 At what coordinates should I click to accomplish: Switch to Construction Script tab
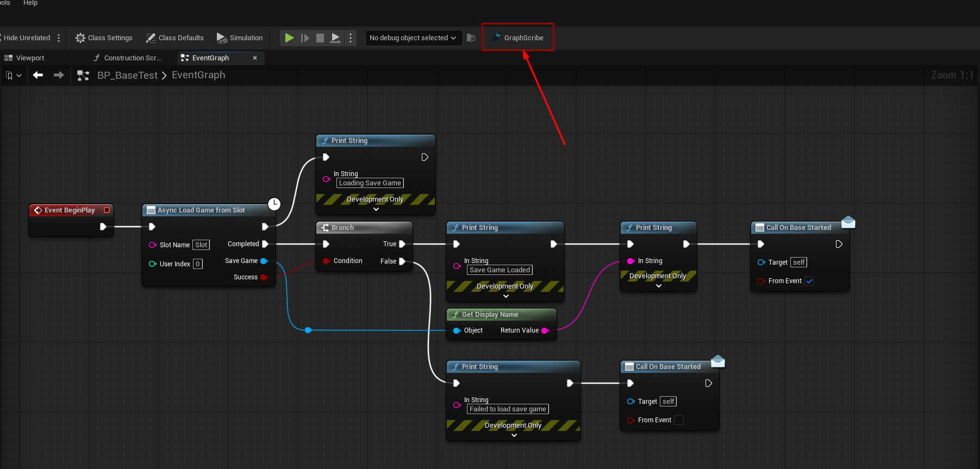127,58
